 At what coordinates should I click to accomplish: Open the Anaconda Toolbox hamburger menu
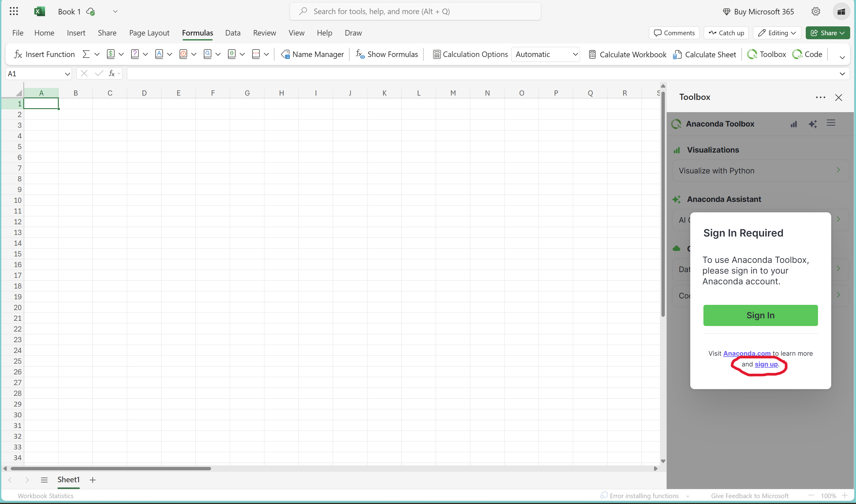click(831, 123)
